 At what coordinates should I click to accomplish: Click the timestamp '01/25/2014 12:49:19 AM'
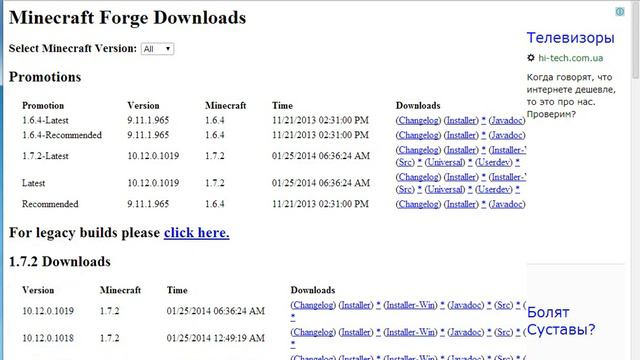[216, 338]
